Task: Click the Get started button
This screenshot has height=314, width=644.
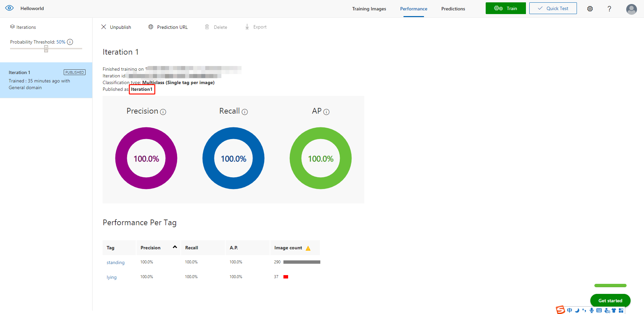Action: click(x=610, y=301)
